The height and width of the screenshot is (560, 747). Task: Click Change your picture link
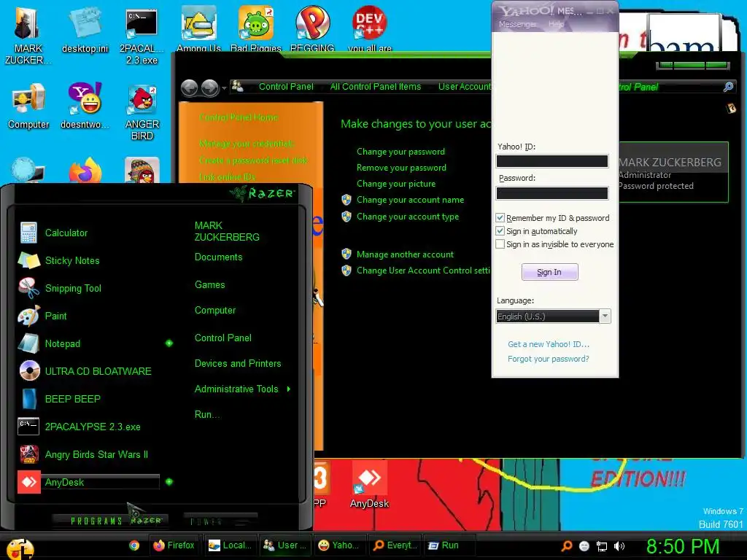click(x=396, y=184)
